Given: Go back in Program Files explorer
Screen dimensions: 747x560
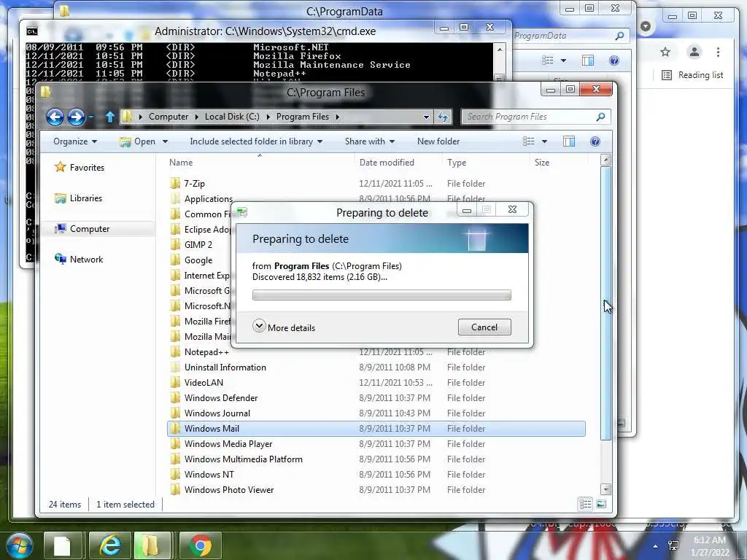Looking at the screenshot, I should coord(55,117).
